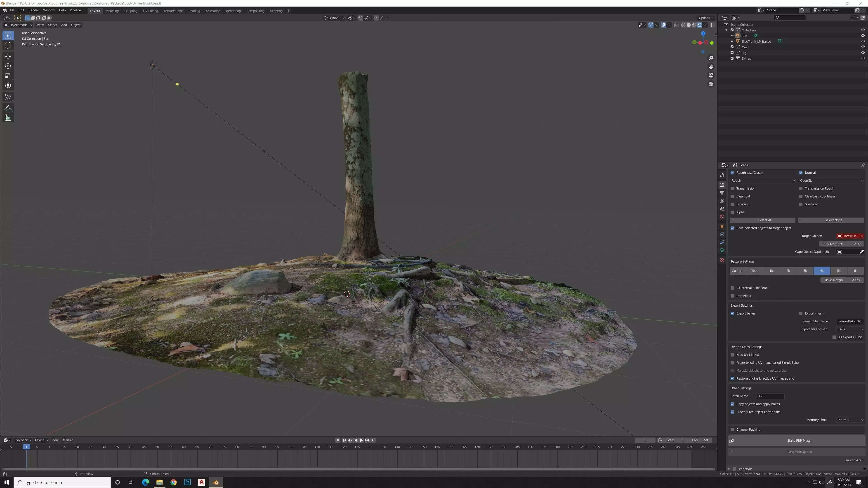Screen dimensions: 868x488
Task: Toggle Bake selected objects to target object
Action: point(732,228)
